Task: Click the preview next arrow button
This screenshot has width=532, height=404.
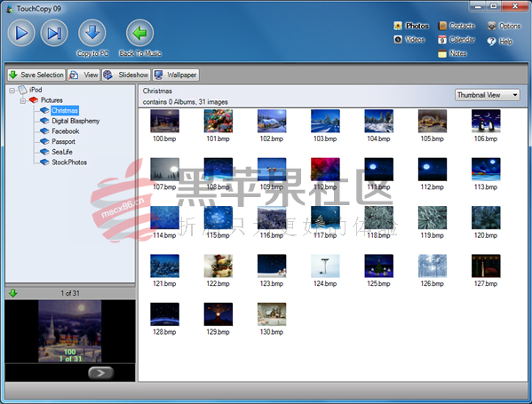Action: pyautogui.click(x=100, y=373)
